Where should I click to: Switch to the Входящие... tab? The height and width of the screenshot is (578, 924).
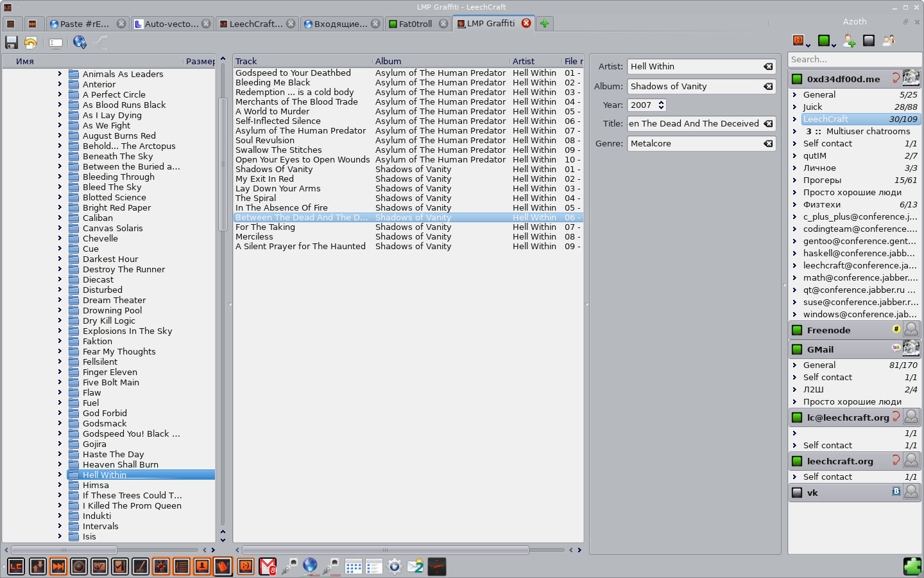(x=341, y=24)
